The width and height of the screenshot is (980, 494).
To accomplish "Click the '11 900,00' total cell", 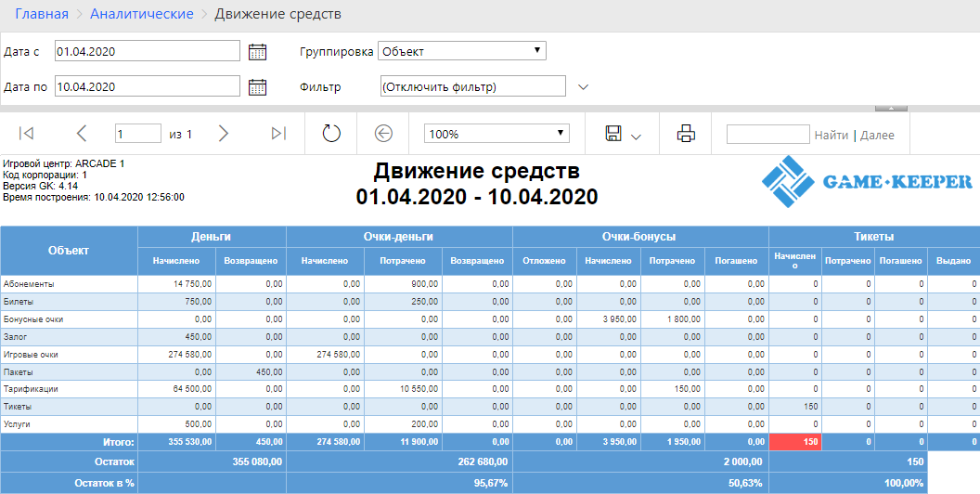I will click(403, 442).
